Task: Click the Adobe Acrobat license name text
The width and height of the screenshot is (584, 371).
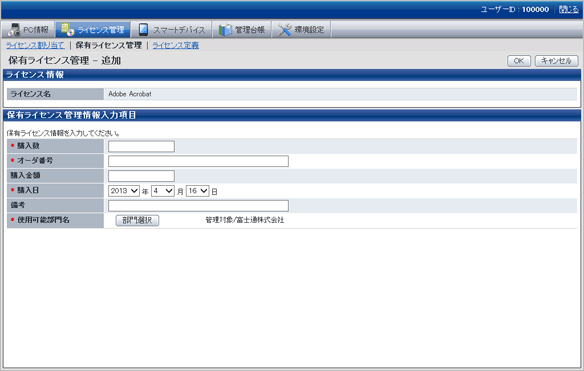Action: [130, 94]
